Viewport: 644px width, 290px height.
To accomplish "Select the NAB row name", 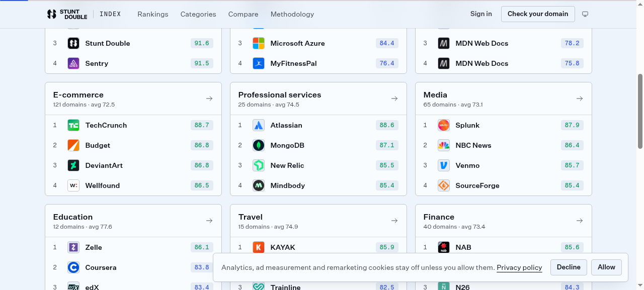I will 463,247.
